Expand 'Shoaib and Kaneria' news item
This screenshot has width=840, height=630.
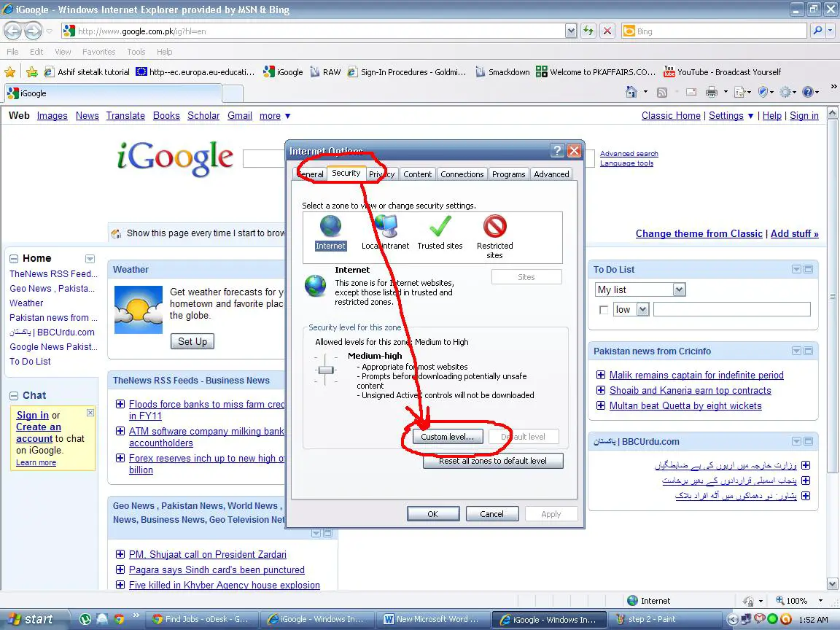tap(601, 390)
